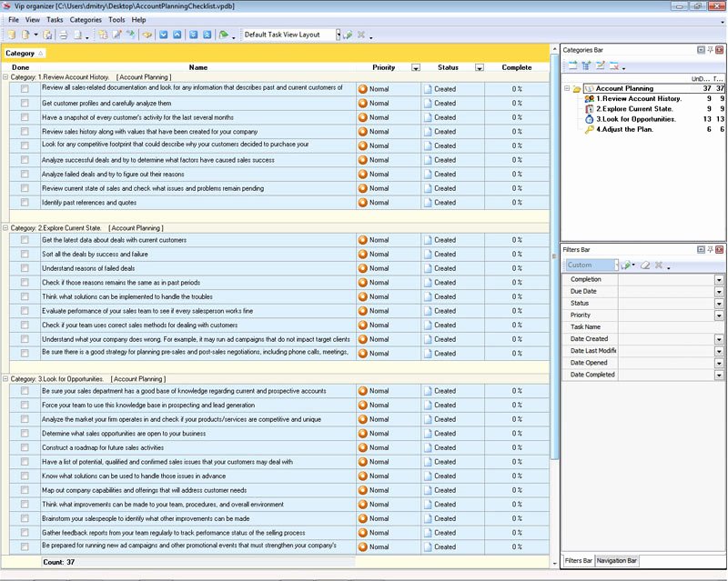Click the New Category icon in Categories Bar
This screenshot has width=728, height=581.
point(573,65)
